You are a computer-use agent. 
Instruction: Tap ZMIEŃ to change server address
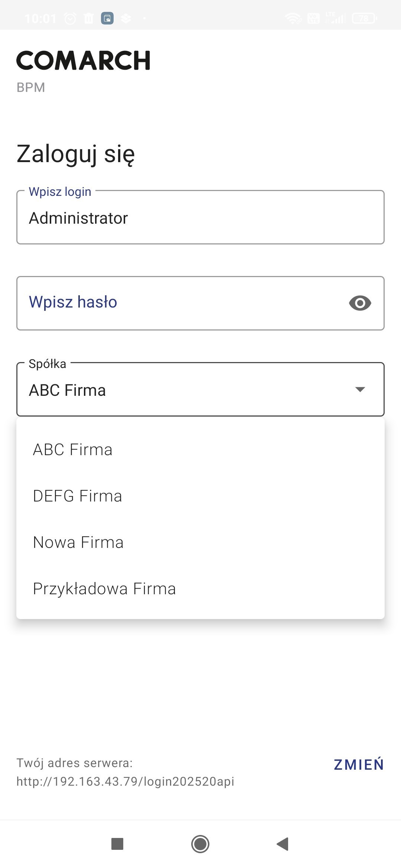359,765
